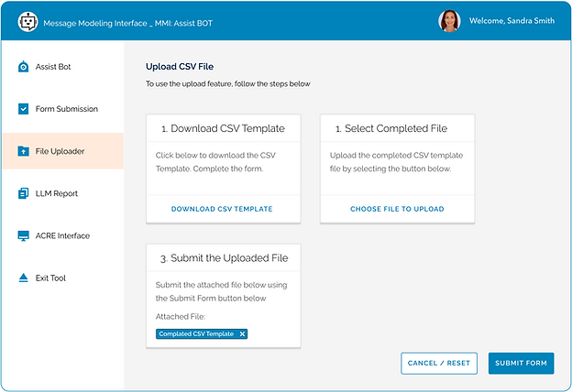Choose Exit Tool in the sidebar

(50, 278)
